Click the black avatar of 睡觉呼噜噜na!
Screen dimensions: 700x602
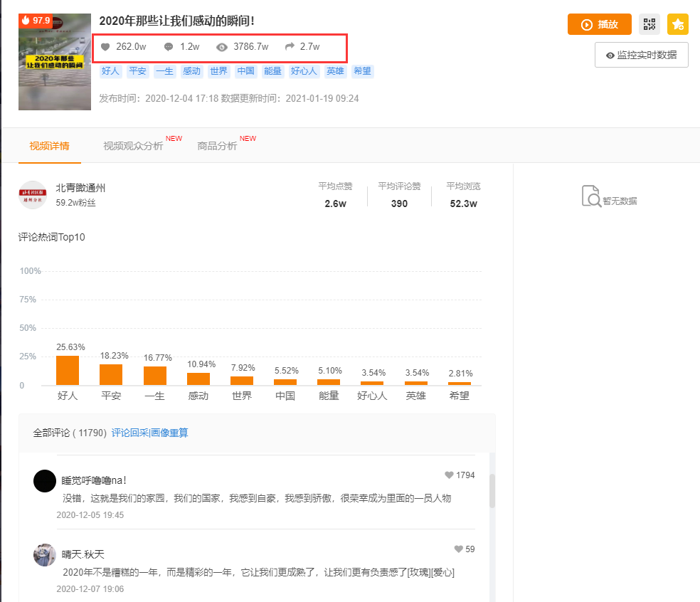pos(45,481)
